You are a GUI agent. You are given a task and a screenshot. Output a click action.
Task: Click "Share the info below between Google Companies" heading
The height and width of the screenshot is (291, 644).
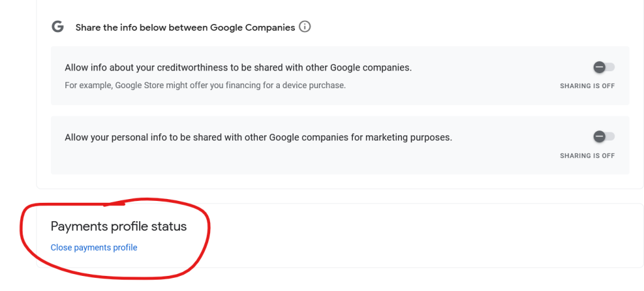point(185,28)
